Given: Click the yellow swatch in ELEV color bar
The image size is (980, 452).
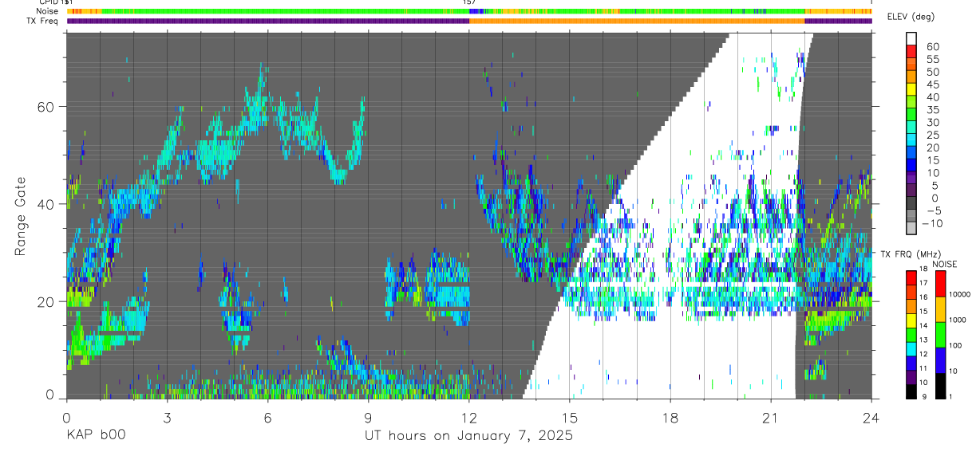Looking at the screenshot, I should 911,89.
